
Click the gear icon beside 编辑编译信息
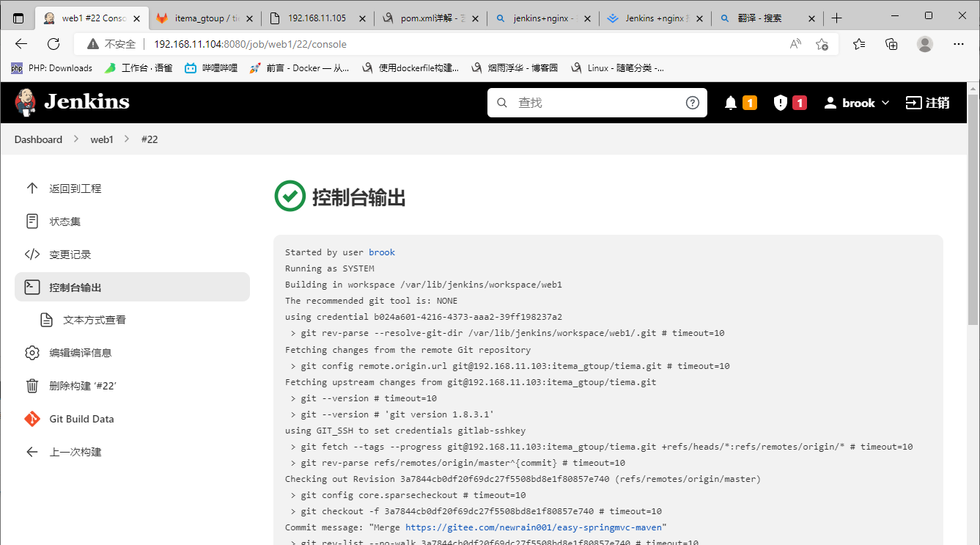32,353
